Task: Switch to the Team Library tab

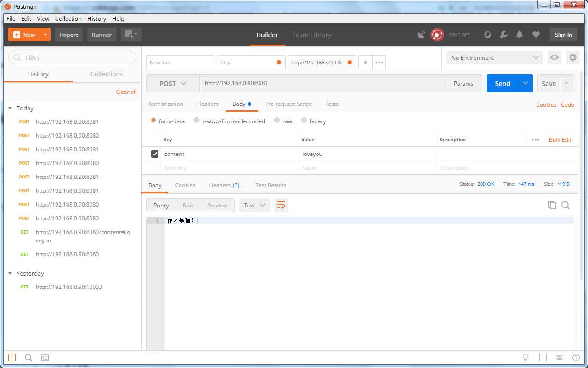Action: 311,34
